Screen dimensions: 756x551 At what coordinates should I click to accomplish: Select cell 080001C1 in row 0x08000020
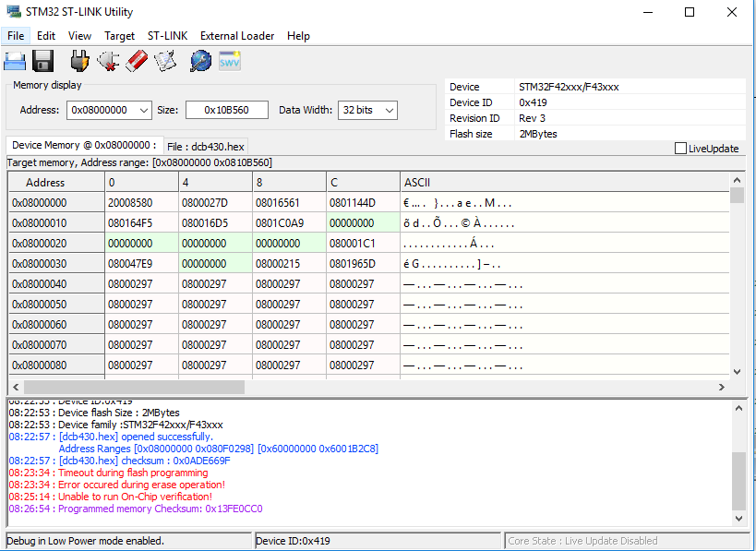[363, 244]
